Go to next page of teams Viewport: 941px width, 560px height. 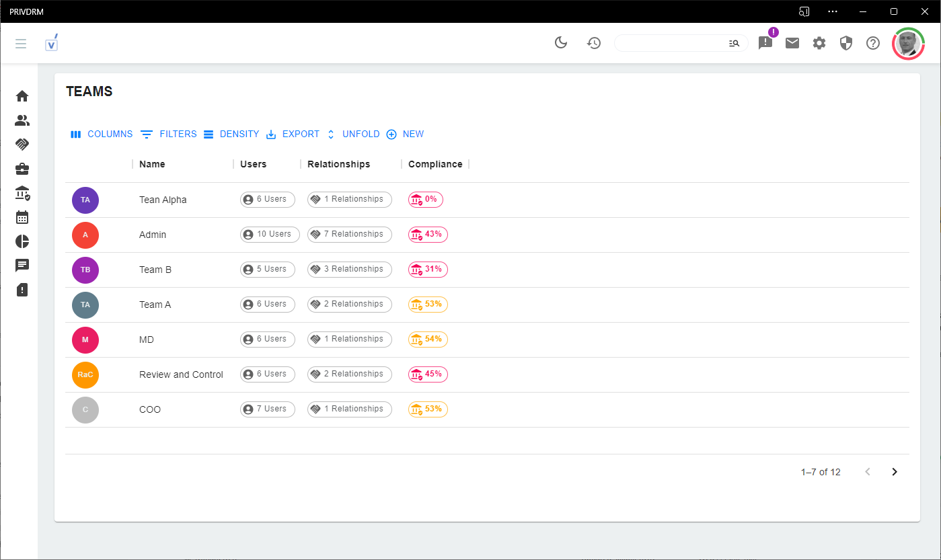pyautogui.click(x=894, y=472)
